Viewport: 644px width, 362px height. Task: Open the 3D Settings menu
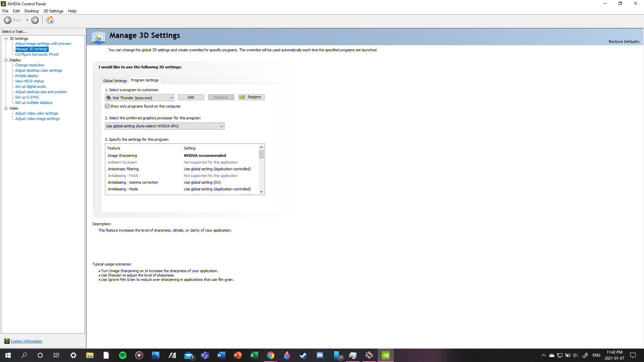(x=53, y=11)
